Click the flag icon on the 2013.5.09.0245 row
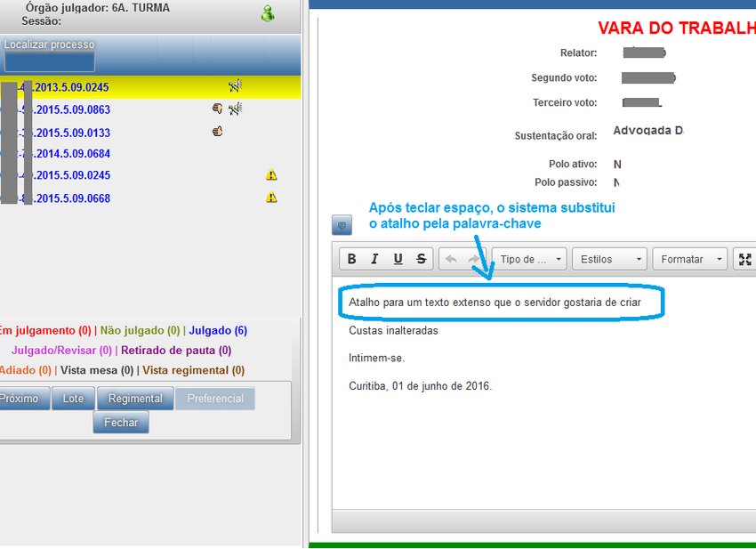Image resolution: width=756 pixels, height=549 pixels. [235, 86]
